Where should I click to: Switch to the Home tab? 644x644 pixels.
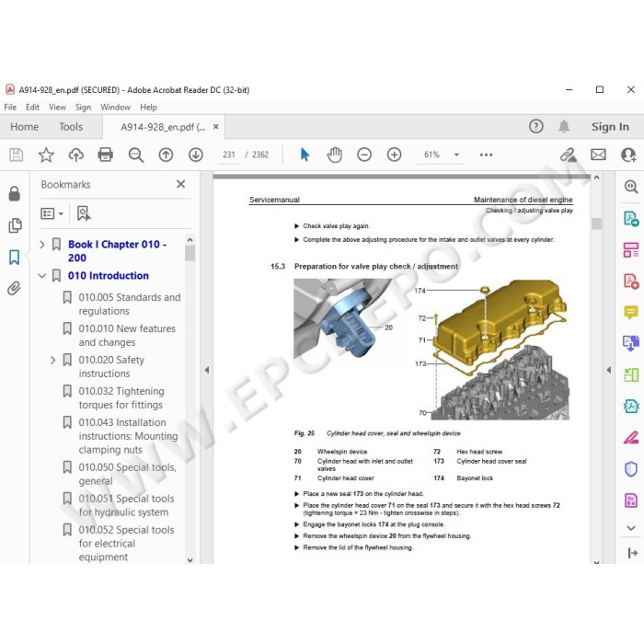pos(25,127)
